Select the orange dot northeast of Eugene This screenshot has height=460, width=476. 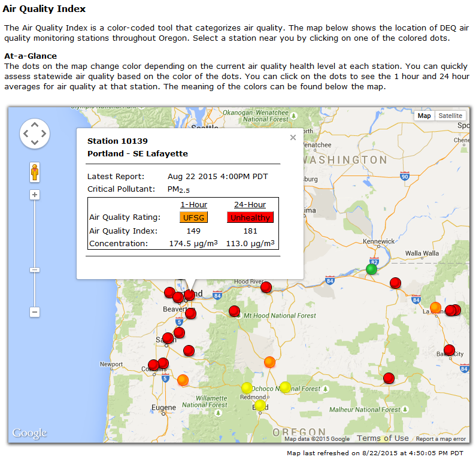click(183, 380)
